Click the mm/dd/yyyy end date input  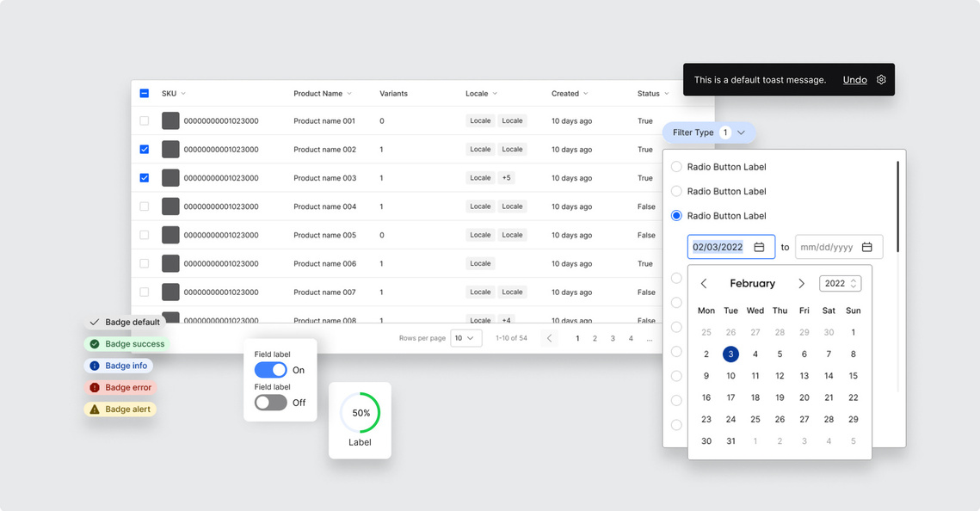[x=839, y=247]
